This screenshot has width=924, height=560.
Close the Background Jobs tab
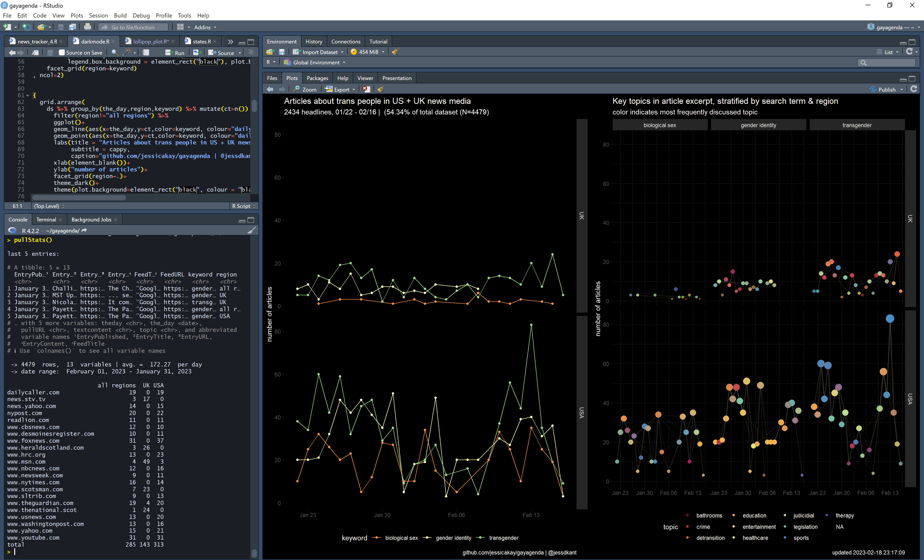(115, 220)
